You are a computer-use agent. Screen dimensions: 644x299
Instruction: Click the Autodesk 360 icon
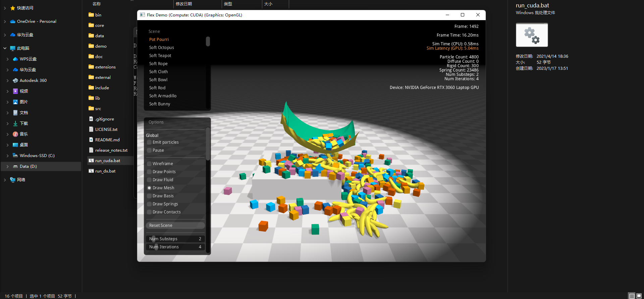[15, 81]
